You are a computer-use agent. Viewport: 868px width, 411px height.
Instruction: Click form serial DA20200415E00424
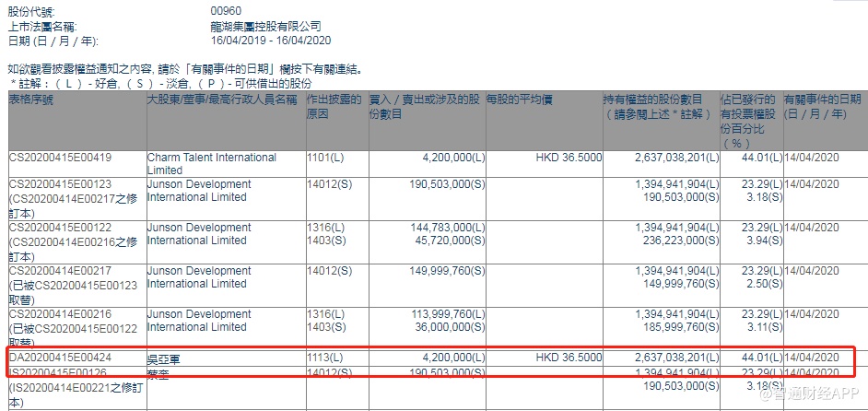click(x=60, y=358)
